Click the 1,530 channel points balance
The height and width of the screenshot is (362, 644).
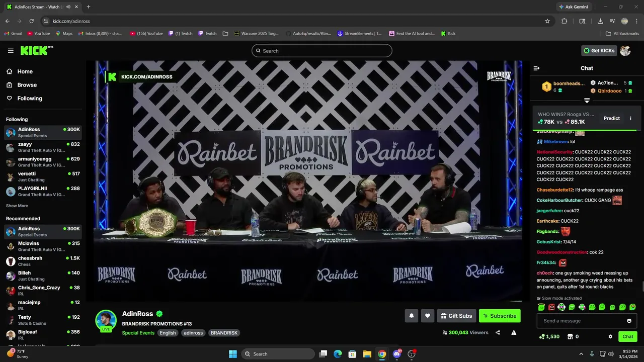click(549, 337)
